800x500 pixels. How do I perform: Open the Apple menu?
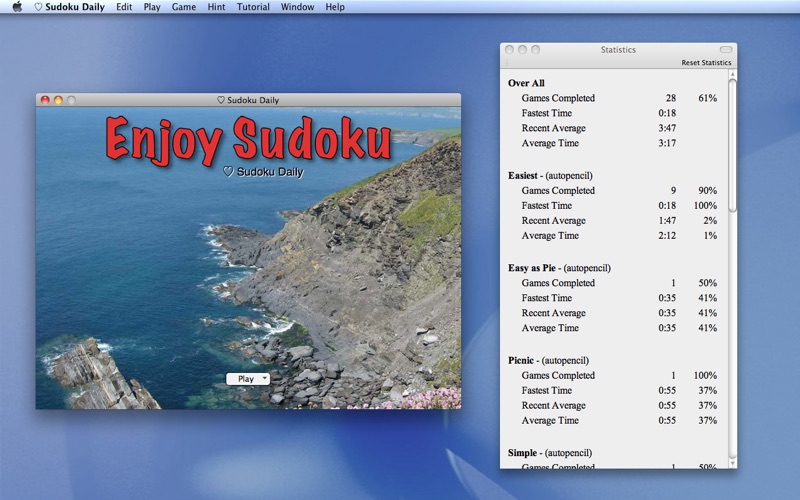click(17, 7)
